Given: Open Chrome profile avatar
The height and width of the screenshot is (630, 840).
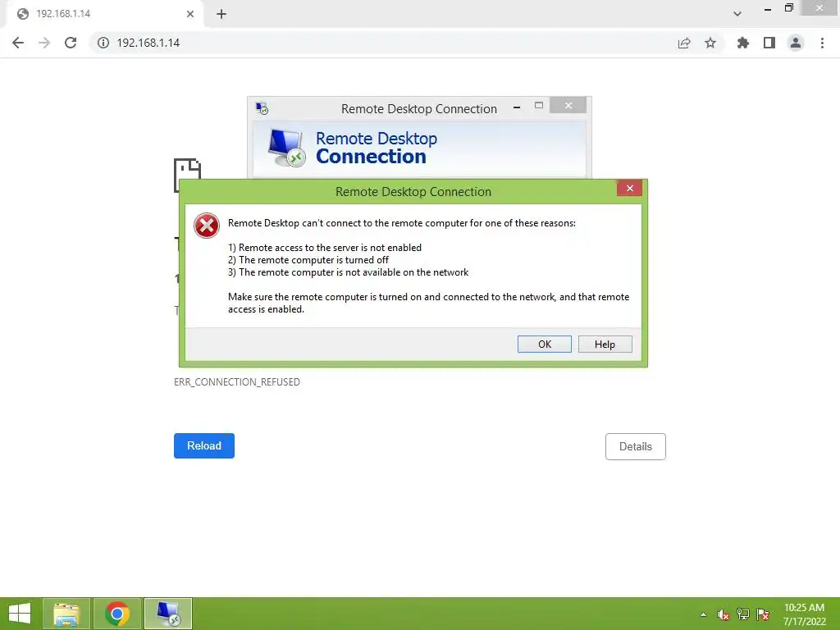Looking at the screenshot, I should [796, 43].
